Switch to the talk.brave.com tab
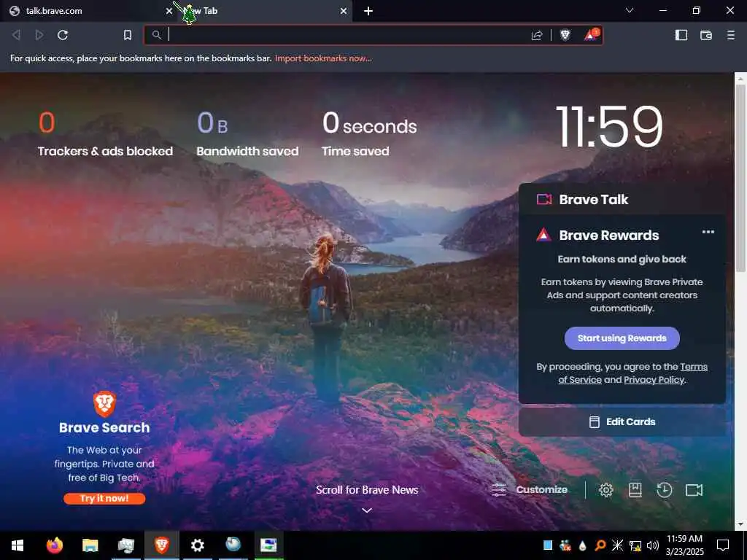 (88, 11)
